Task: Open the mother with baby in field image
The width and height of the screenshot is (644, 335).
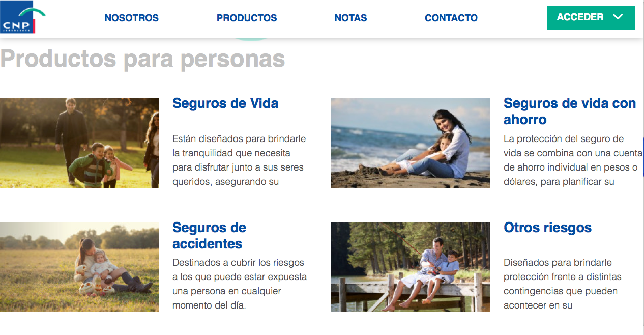Action: pyautogui.click(x=79, y=267)
